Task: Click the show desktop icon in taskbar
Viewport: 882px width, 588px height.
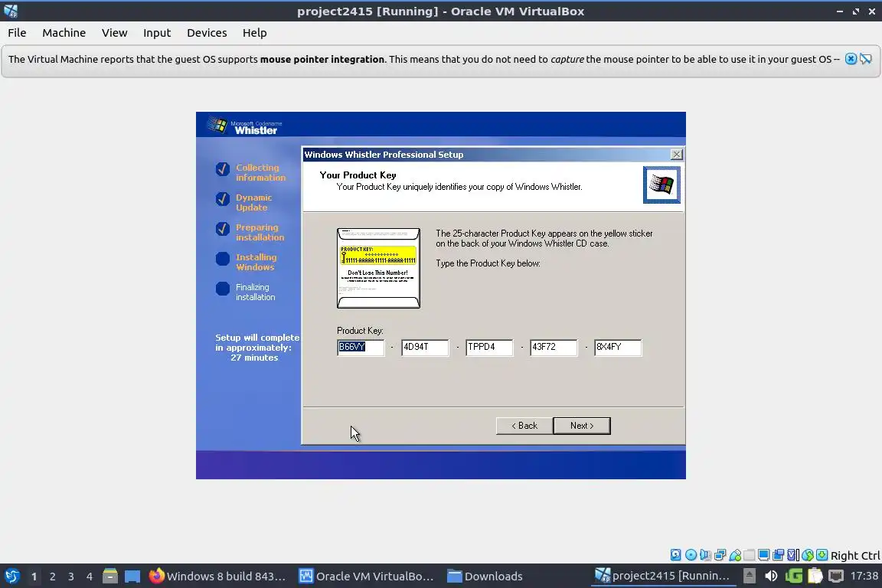Action: pos(132,577)
